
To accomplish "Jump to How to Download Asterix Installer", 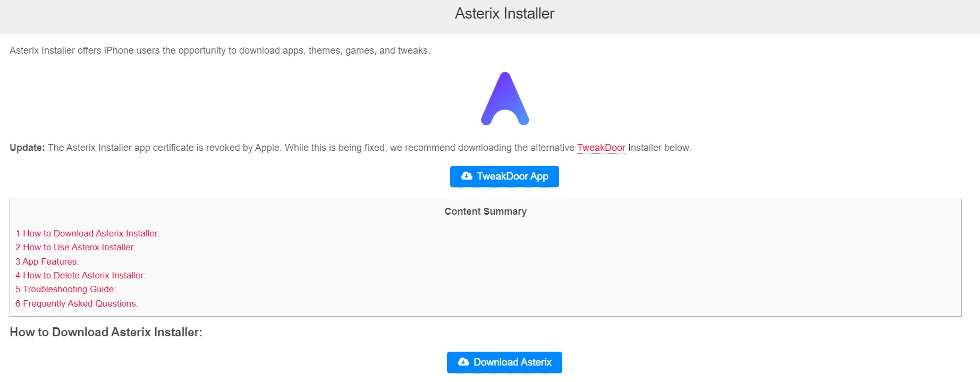I will coord(88,233).
